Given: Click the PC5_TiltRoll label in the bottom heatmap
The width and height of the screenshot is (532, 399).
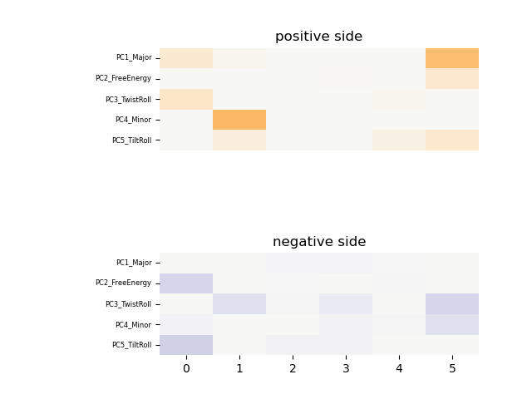Looking at the screenshot, I should pos(131,345).
